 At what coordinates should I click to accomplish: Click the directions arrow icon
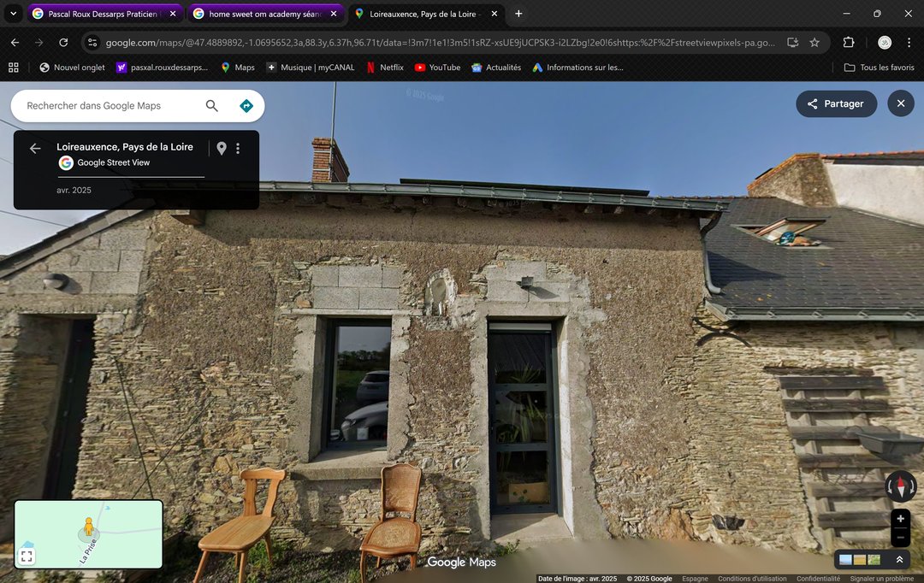click(246, 106)
